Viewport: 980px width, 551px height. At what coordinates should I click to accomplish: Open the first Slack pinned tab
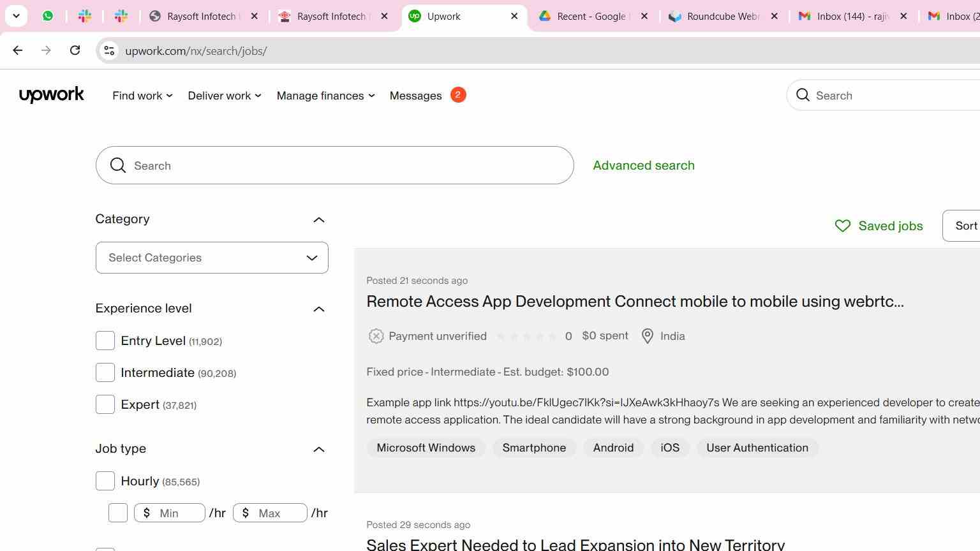84,17
